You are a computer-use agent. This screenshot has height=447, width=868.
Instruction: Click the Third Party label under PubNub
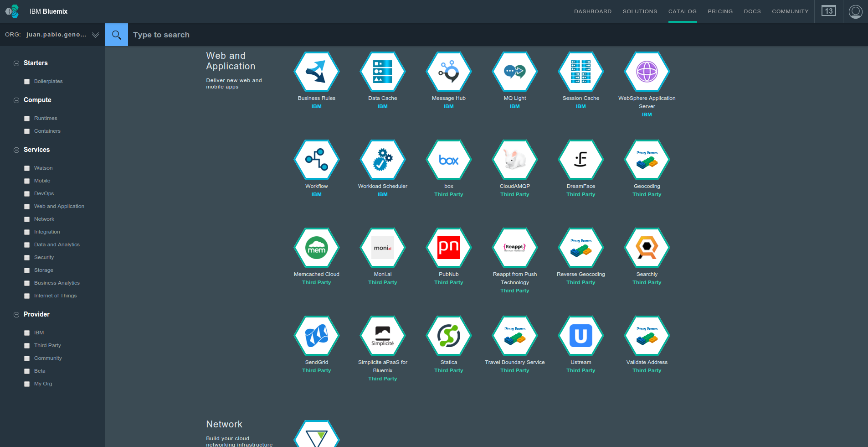[x=449, y=282]
